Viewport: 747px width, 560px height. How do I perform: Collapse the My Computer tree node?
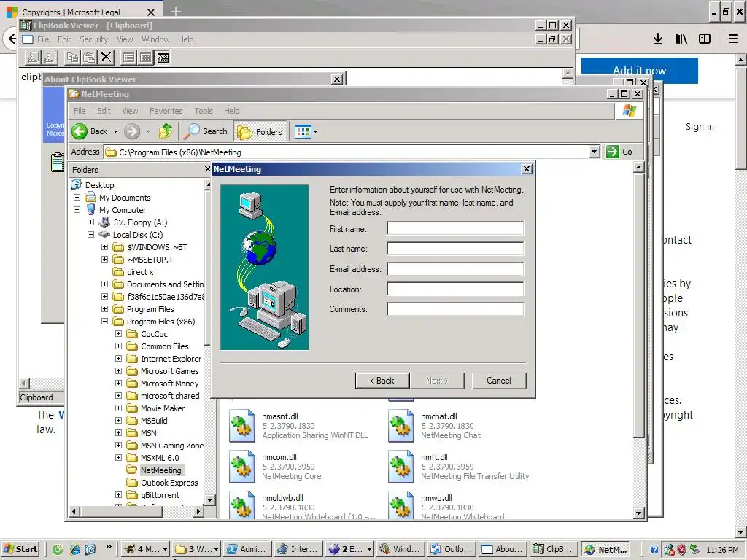77,209
